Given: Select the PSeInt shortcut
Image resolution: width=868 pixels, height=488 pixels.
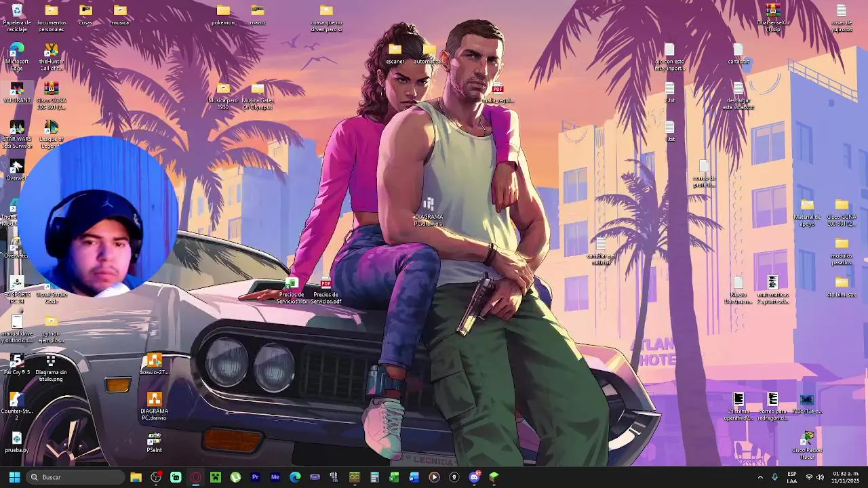Looking at the screenshot, I should point(155,442).
